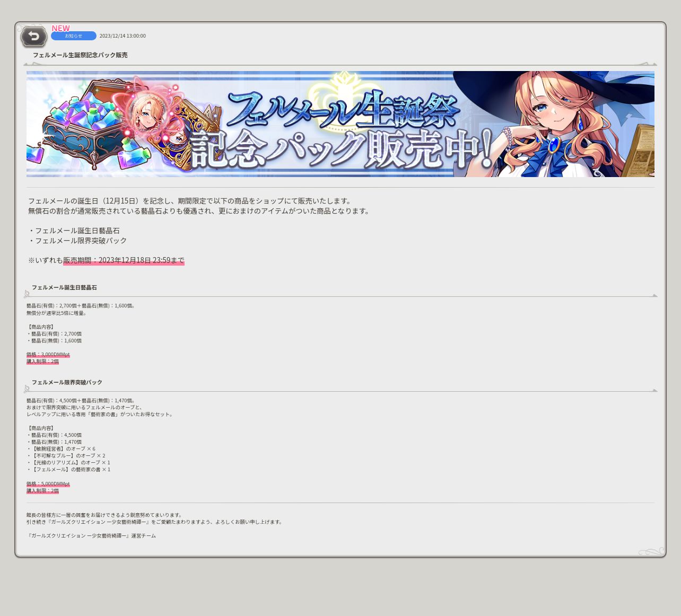
Task: Click 購入制限：2個 under the 3,000DMMpt price
Action: click(43, 362)
